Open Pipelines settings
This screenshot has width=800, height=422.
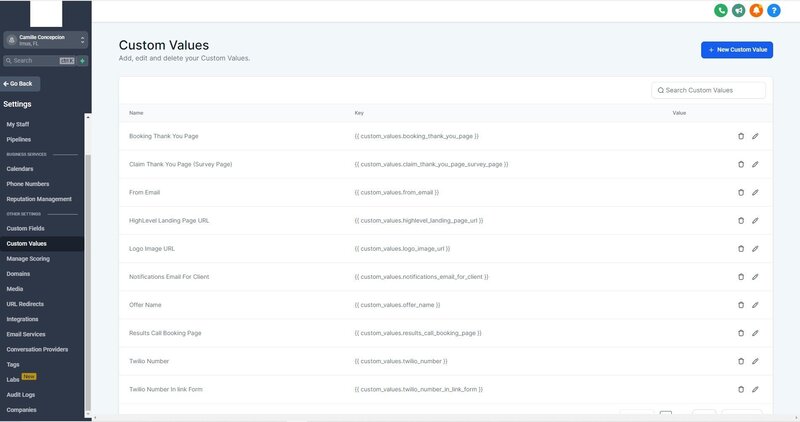18,139
